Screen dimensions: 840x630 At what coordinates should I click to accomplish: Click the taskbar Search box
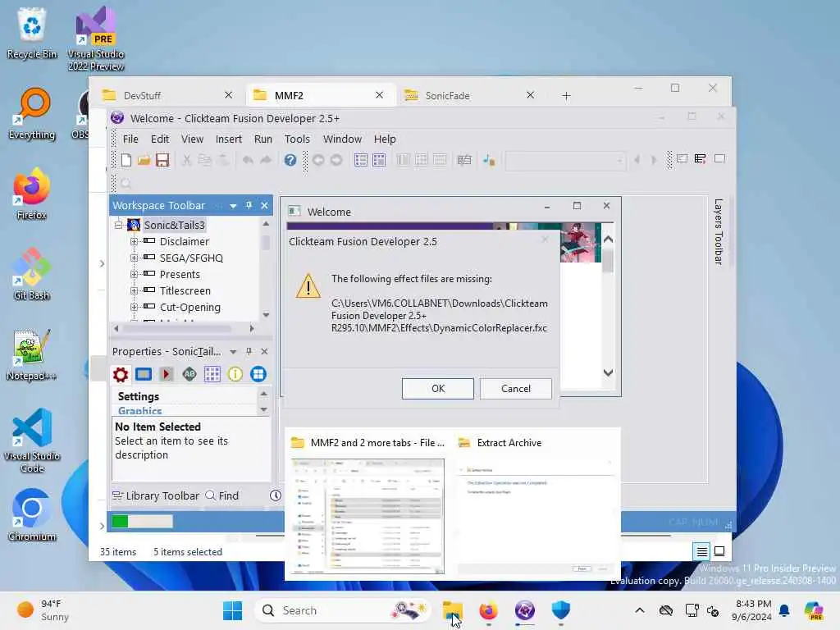(x=343, y=610)
